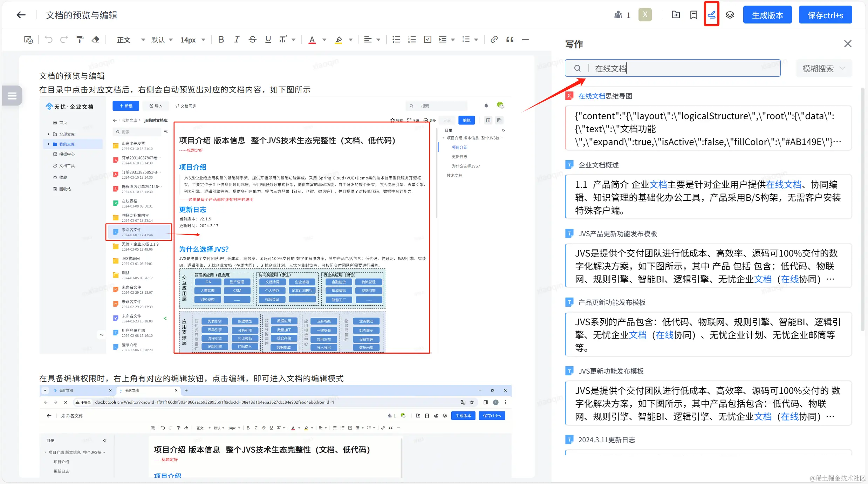Toggle italic text formatting
The image size is (868, 484).
click(x=237, y=39)
